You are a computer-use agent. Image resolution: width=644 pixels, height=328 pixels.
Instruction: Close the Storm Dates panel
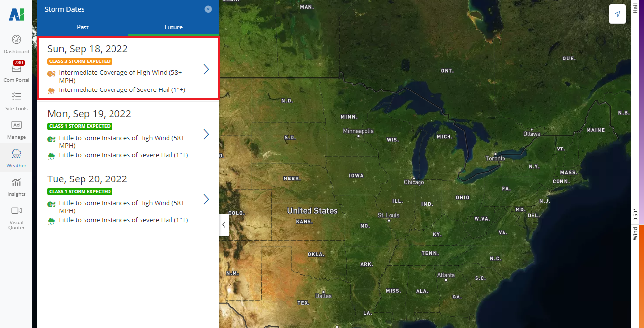(208, 9)
